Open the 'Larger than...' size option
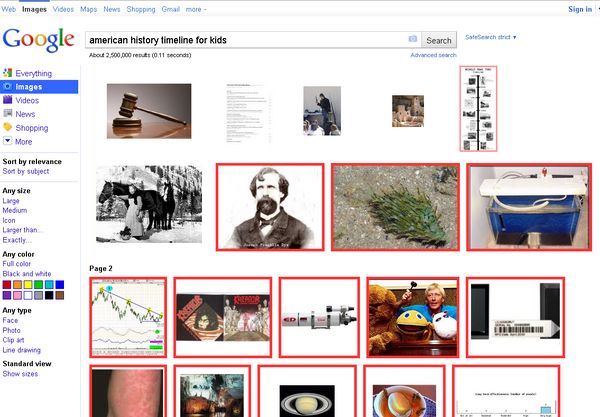600x417 pixels. click(x=23, y=230)
